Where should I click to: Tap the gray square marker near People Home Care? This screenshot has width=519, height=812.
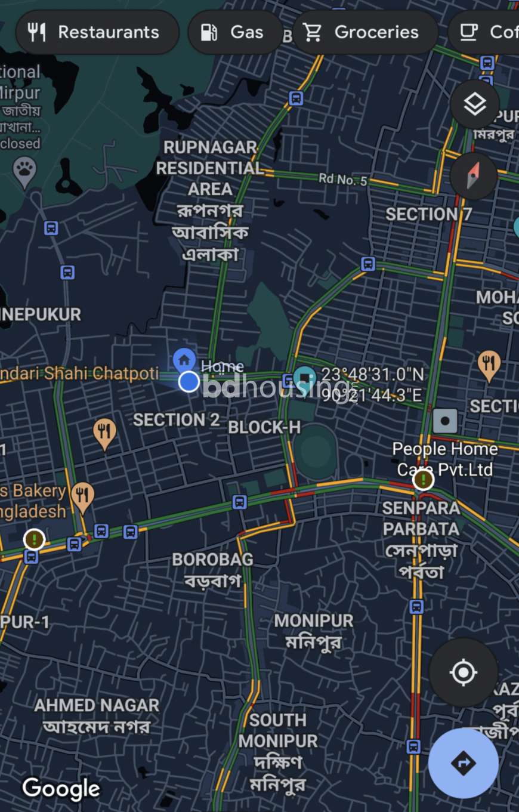(x=445, y=421)
